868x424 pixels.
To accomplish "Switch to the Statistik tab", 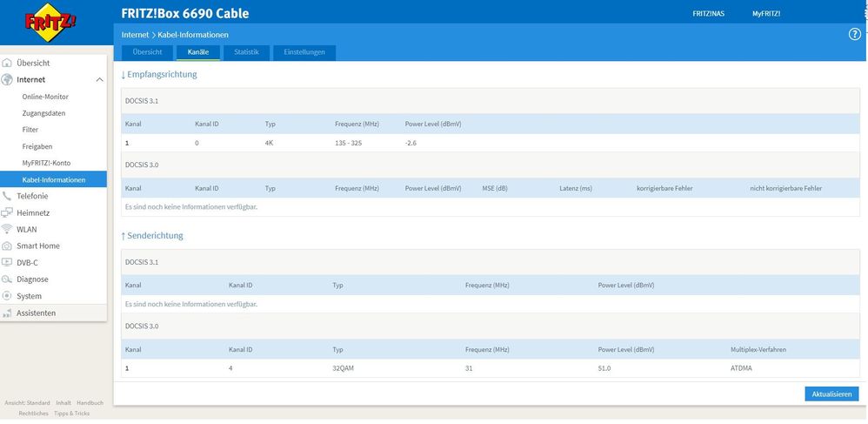I will click(x=246, y=52).
